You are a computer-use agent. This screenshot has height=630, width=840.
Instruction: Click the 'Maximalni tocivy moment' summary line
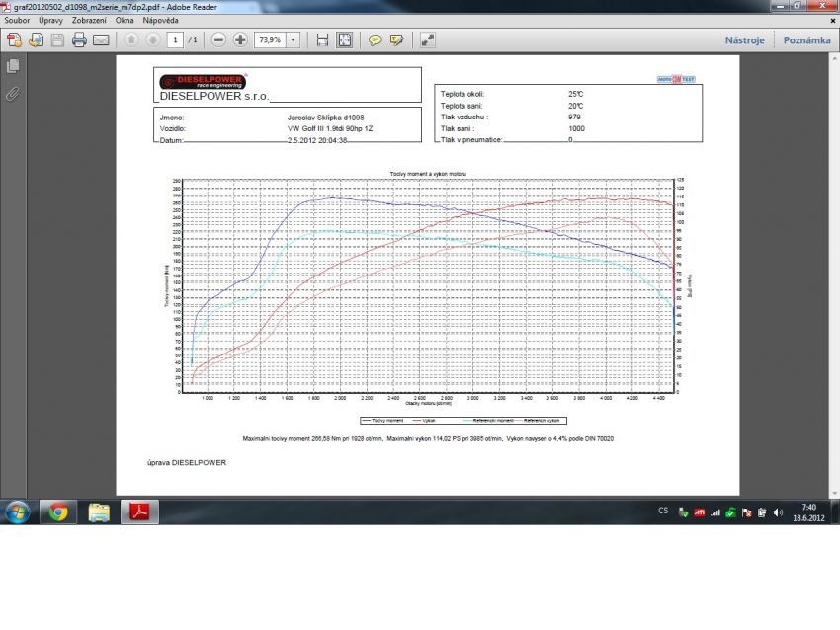click(428, 438)
